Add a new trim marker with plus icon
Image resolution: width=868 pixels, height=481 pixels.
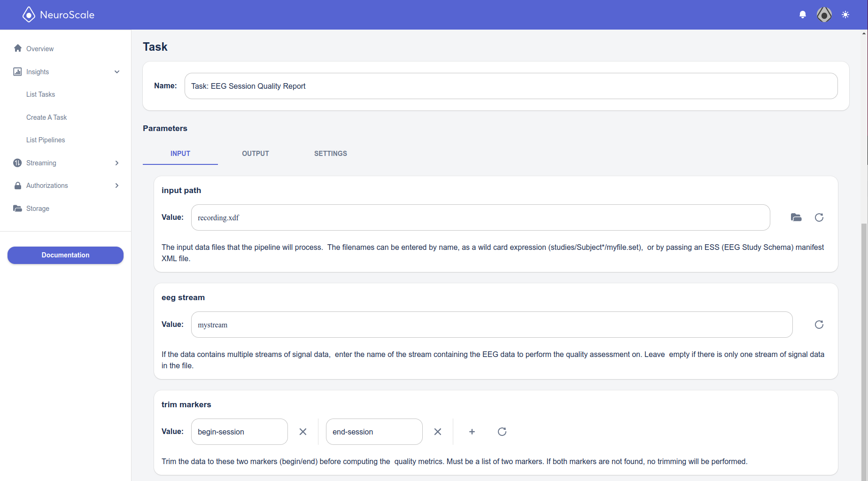pos(472,431)
